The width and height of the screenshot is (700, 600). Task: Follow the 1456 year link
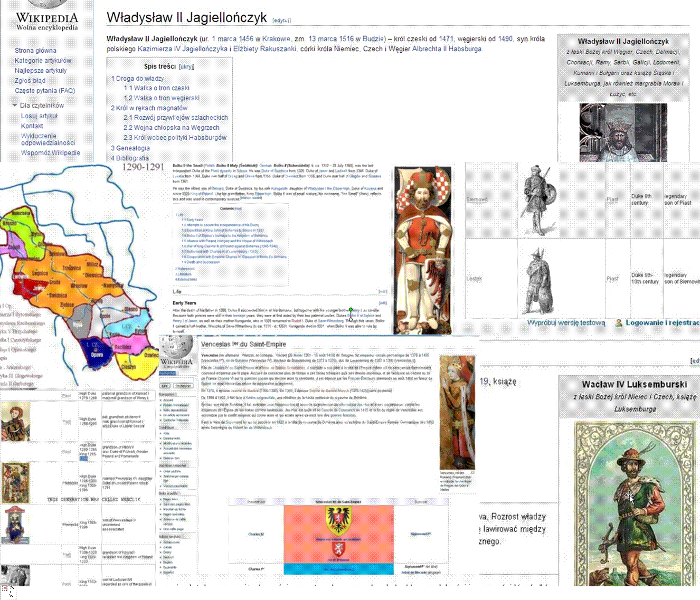coord(246,39)
